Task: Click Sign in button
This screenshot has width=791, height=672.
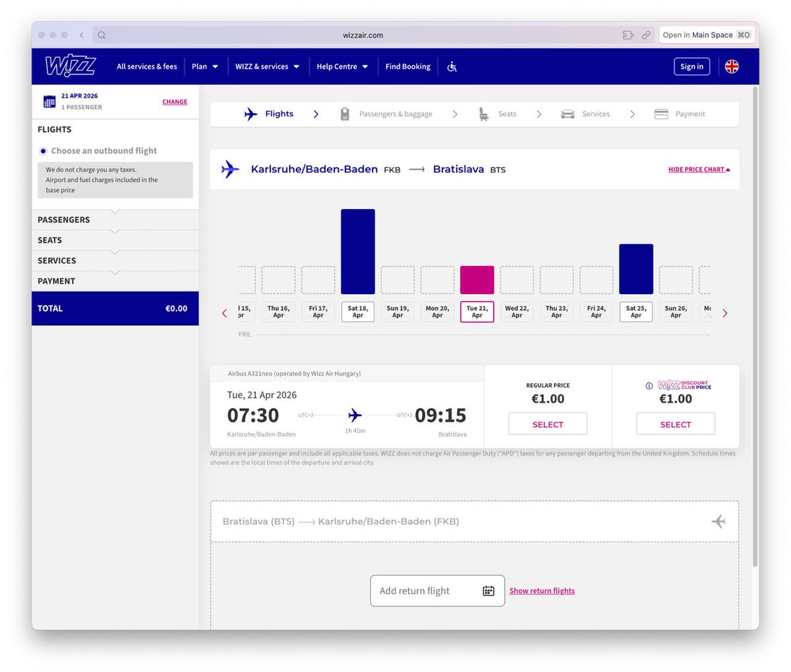Action: [x=691, y=67]
